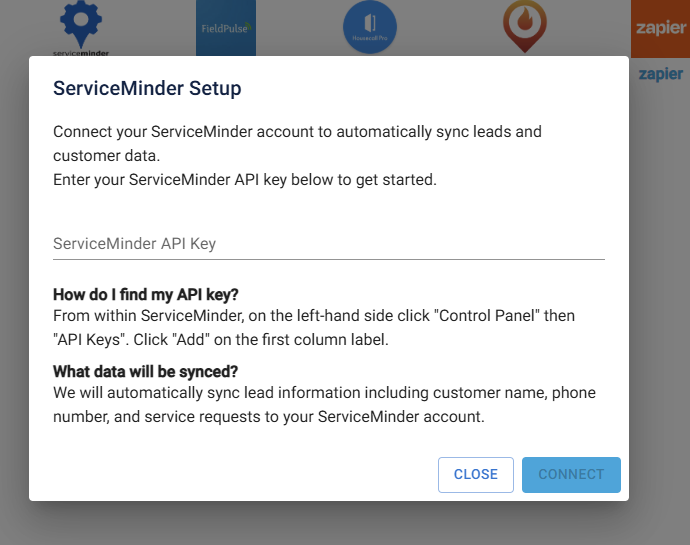The width and height of the screenshot is (690, 545).
Task: Open the Housecall Pro integration icon
Action: 370,28
